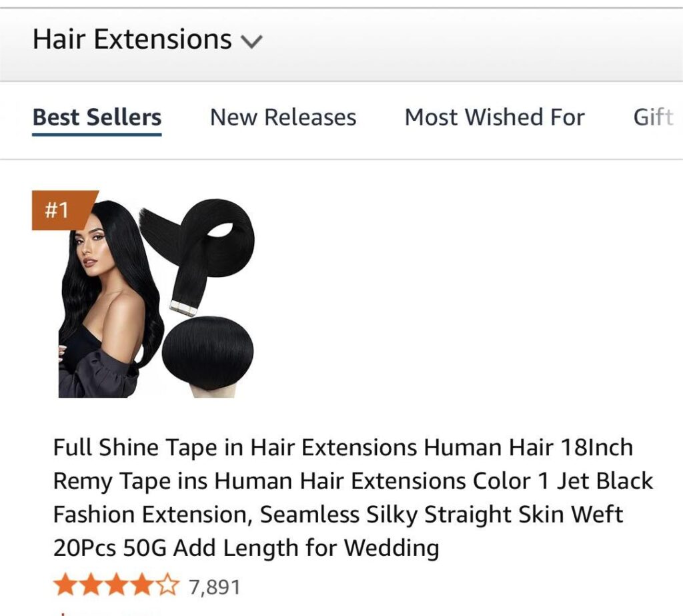The width and height of the screenshot is (683, 616).
Task: Open the New Releases tab
Action: coord(283,117)
